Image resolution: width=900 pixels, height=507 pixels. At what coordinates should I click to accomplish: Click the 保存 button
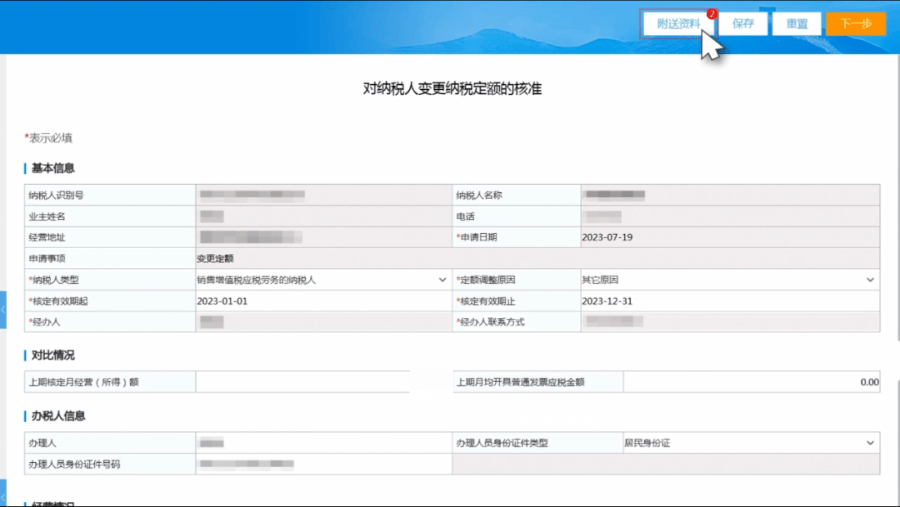[743, 24]
